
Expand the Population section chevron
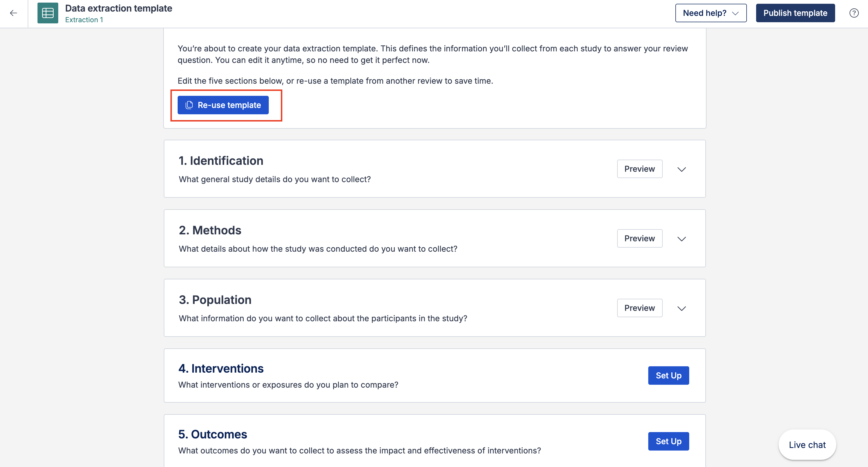tap(681, 309)
